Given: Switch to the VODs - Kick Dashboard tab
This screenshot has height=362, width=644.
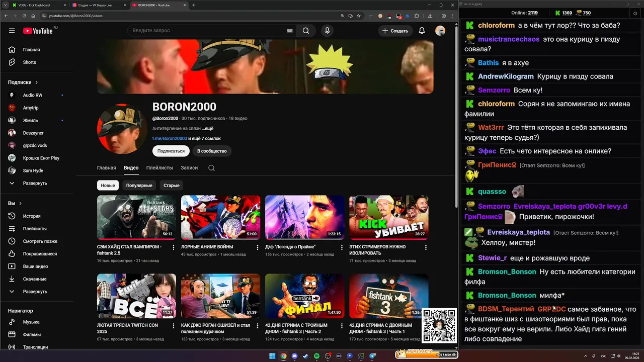Looking at the screenshot, I should click(39, 5).
